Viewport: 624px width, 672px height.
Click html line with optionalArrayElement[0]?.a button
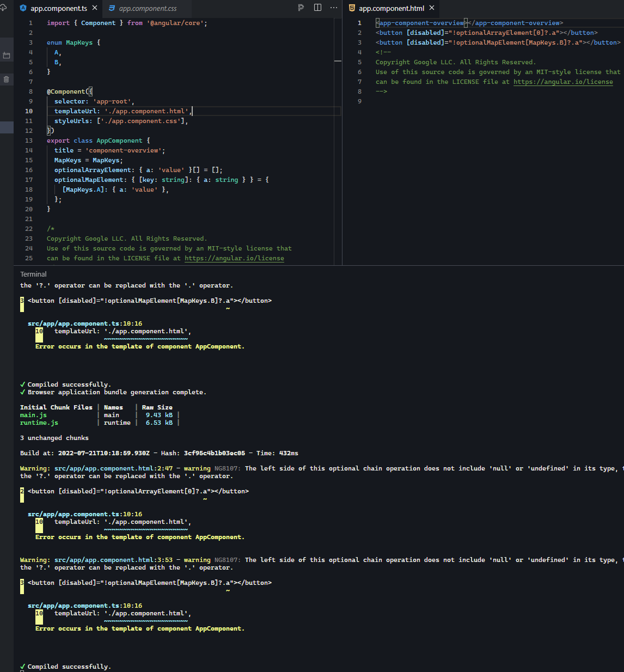[486, 33]
